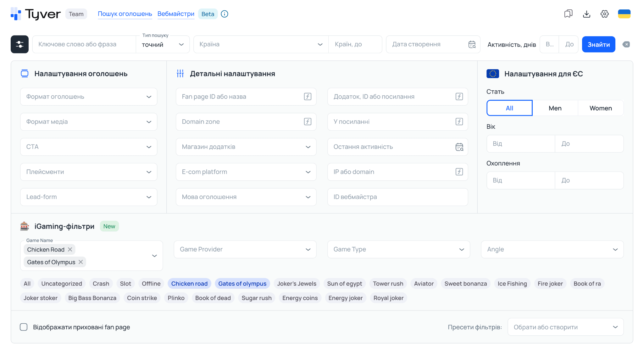Expand the Формат оголошень dropdown
The image size is (644, 346).
coord(89,97)
